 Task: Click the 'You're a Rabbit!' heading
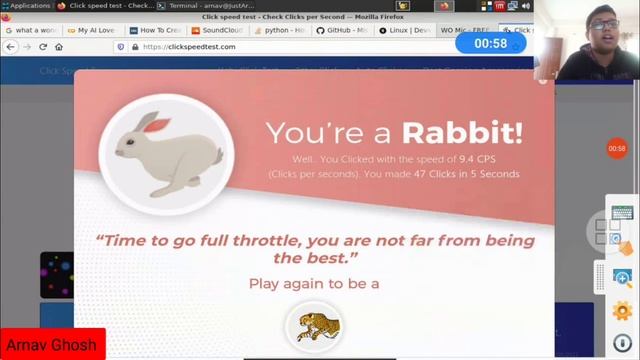[x=394, y=133]
